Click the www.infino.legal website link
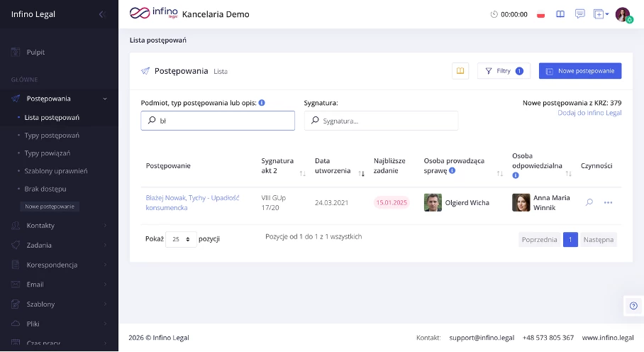The width and height of the screenshot is (644, 352). pos(608,338)
